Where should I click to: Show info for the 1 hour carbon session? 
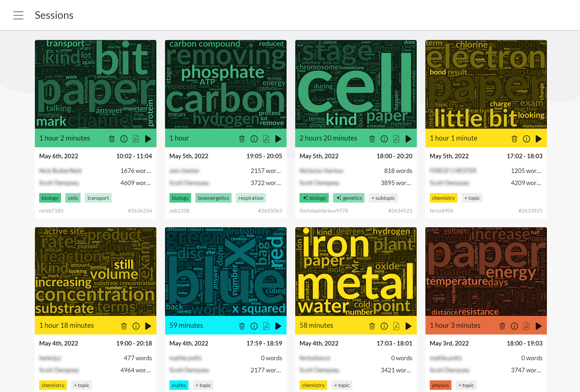pos(254,139)
